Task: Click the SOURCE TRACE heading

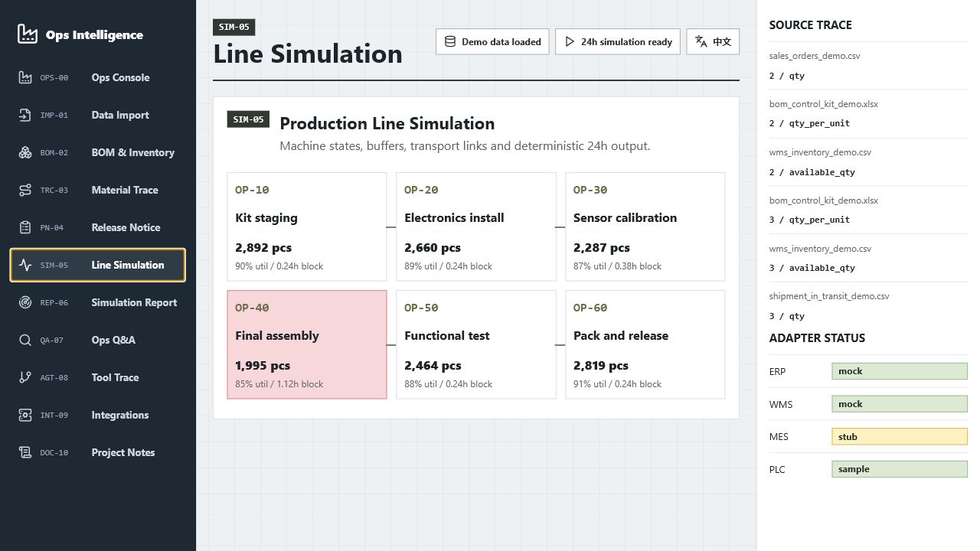Action: pos(811,25)
